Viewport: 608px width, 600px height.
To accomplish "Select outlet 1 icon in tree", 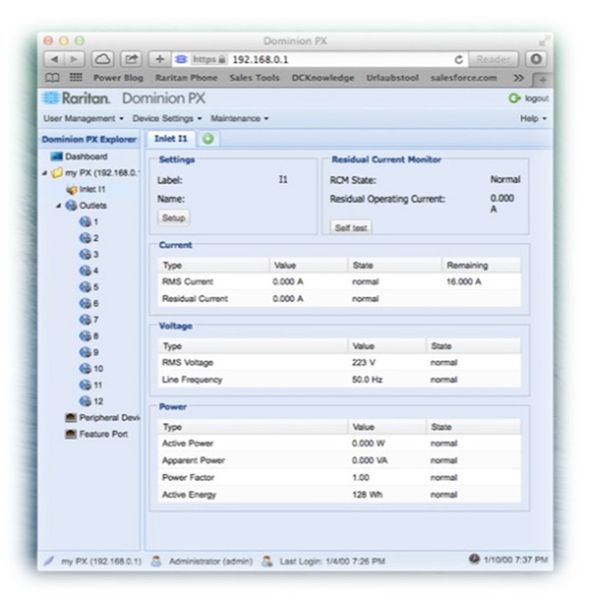I will [x=85, y=222].
